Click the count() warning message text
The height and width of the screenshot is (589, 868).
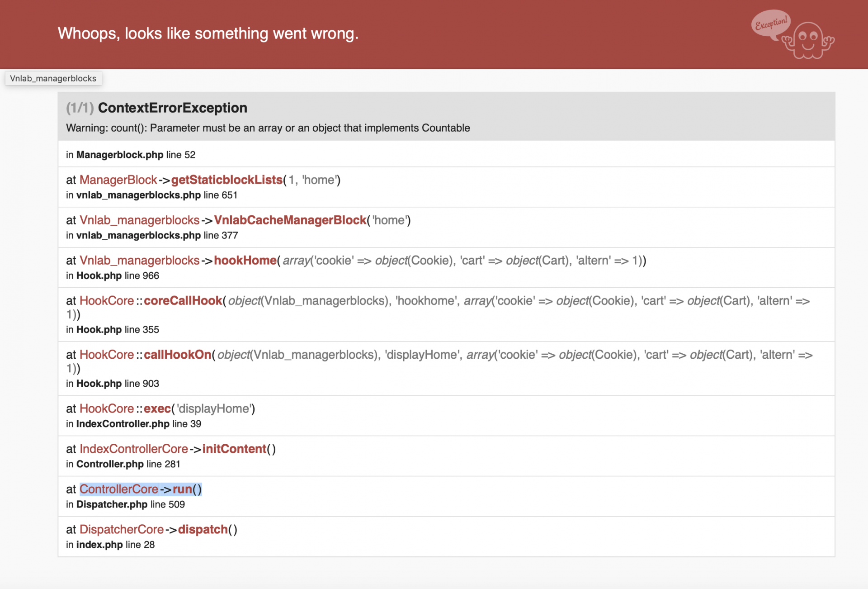[x=268, y=128]
